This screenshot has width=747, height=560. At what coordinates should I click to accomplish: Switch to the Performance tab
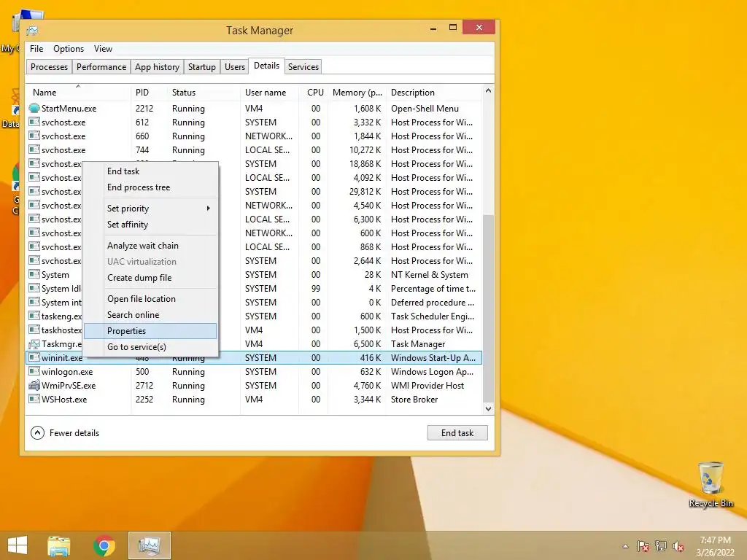(x=101, y=66)
